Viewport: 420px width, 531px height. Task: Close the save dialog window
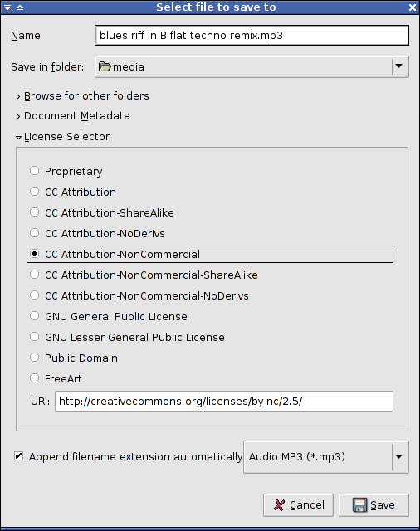click(413, 7)
